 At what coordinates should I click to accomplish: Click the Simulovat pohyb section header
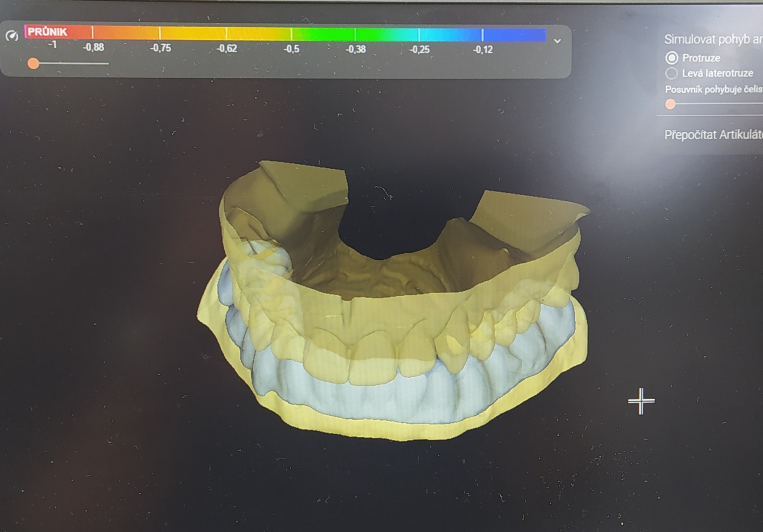(713, 39)
